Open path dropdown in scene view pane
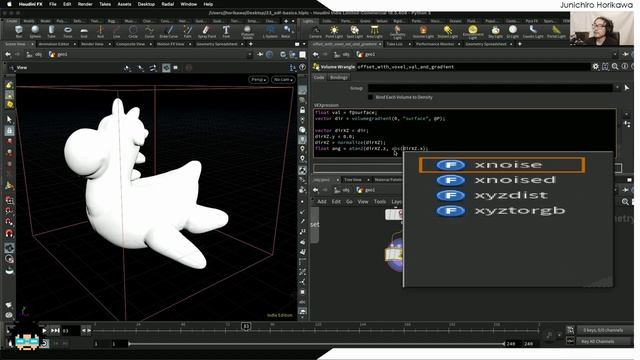Image resolution: width=640 pixels, height=360 pixels. tap(249, 54)
